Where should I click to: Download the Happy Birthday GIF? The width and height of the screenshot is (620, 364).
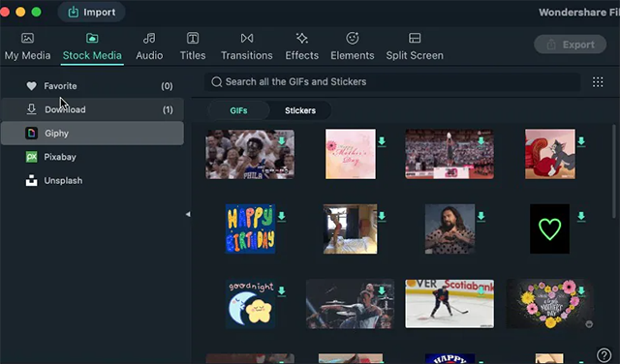click(282, 216)
